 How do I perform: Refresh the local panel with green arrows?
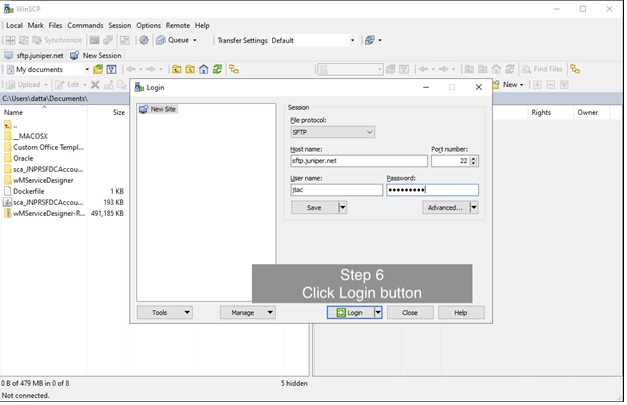(217, 70)
